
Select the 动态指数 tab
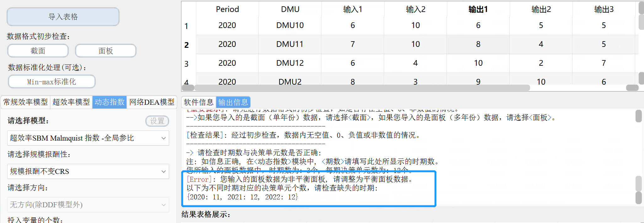(x=110, y=102)
